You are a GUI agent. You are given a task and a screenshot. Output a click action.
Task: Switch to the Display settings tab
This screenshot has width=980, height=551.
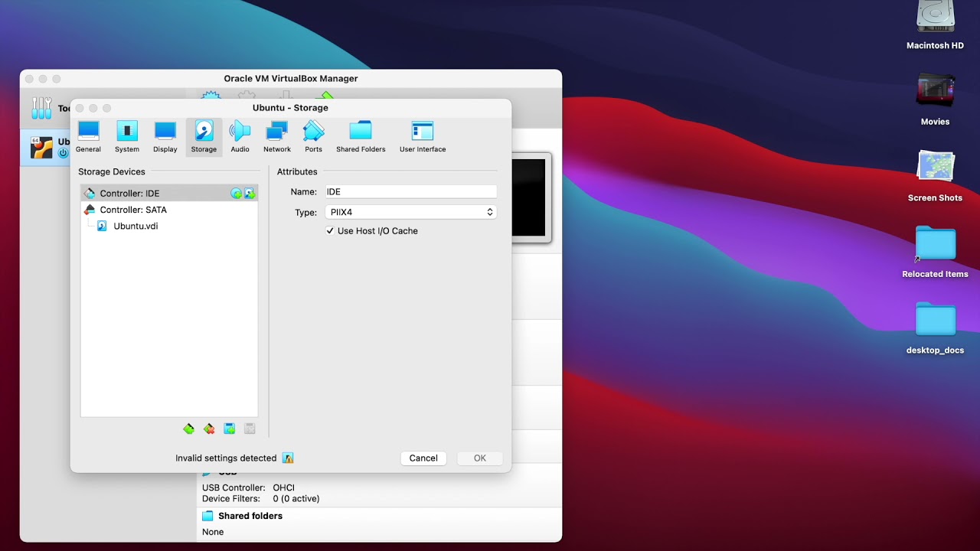[x=165, y=138]
